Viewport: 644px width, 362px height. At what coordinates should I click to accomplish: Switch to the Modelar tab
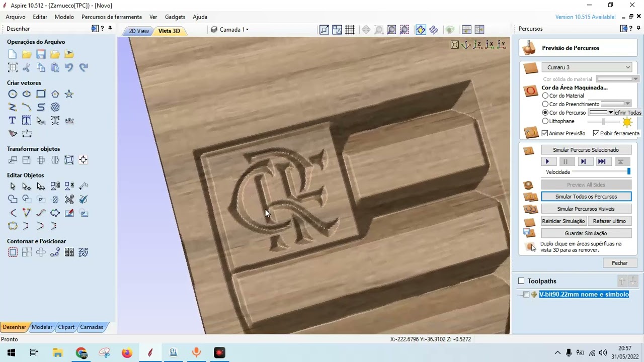(x=42, y=327)
